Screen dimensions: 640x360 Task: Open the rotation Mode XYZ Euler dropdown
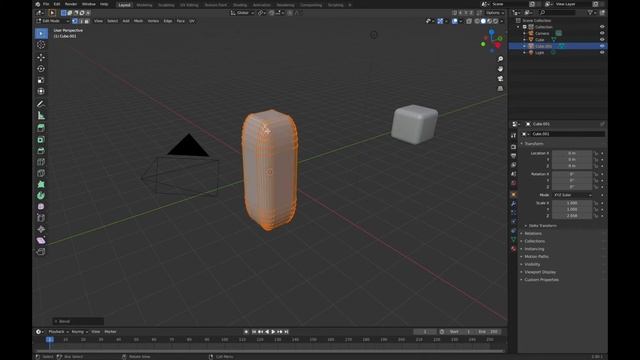pyautogui.click(x=572, y=195)
